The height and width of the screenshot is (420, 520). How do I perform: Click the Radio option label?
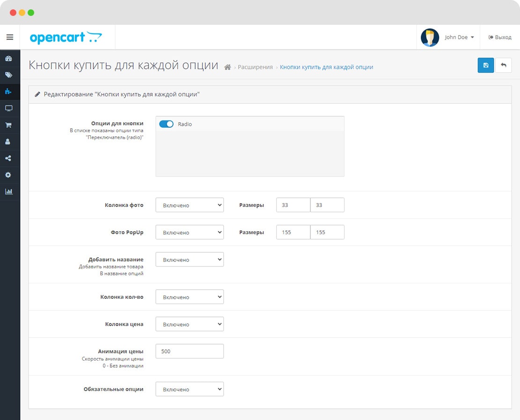click(x=185, y=124)
